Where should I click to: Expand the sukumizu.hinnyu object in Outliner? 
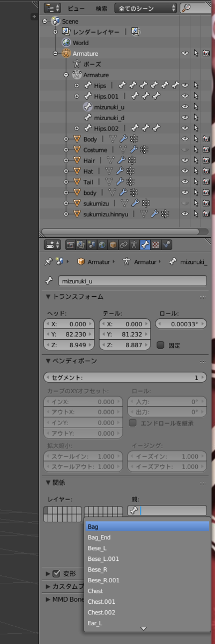tap(66, 215)
